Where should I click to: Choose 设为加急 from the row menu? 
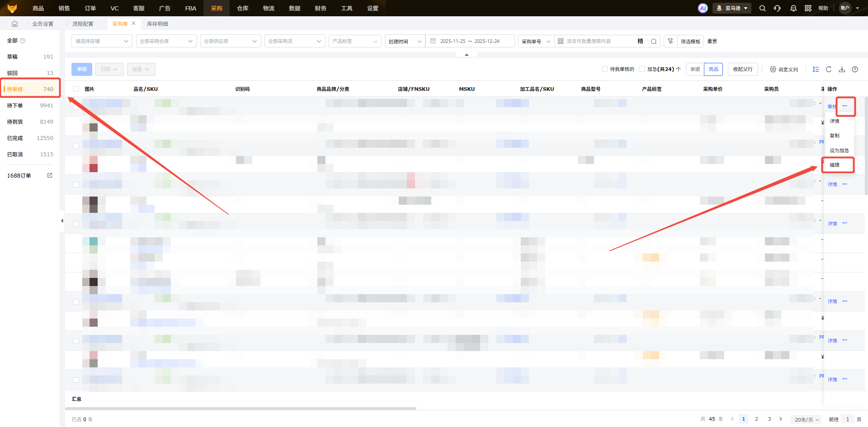(839, 150)
